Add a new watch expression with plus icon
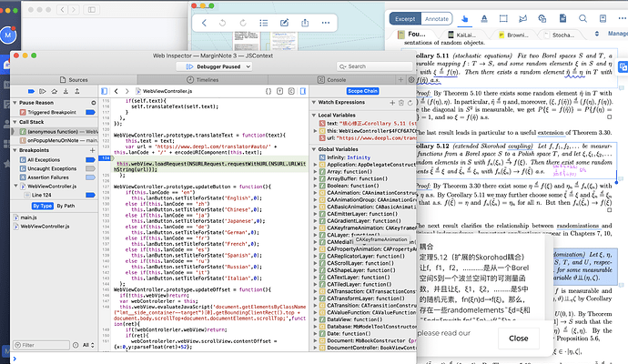Image resolution: width=628 pixels, height=364 pixels. (x=392, y=103)
